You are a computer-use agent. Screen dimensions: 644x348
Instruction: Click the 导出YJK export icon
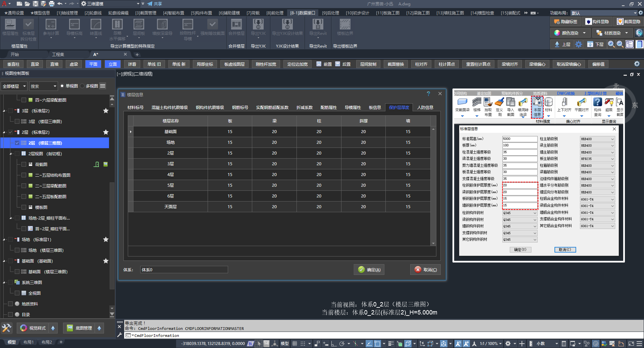(x=258, y=24)
